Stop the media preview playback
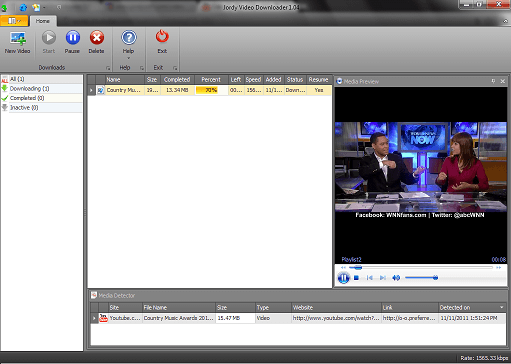This screenshot has height=364, width=511. [x=356, y=278]
